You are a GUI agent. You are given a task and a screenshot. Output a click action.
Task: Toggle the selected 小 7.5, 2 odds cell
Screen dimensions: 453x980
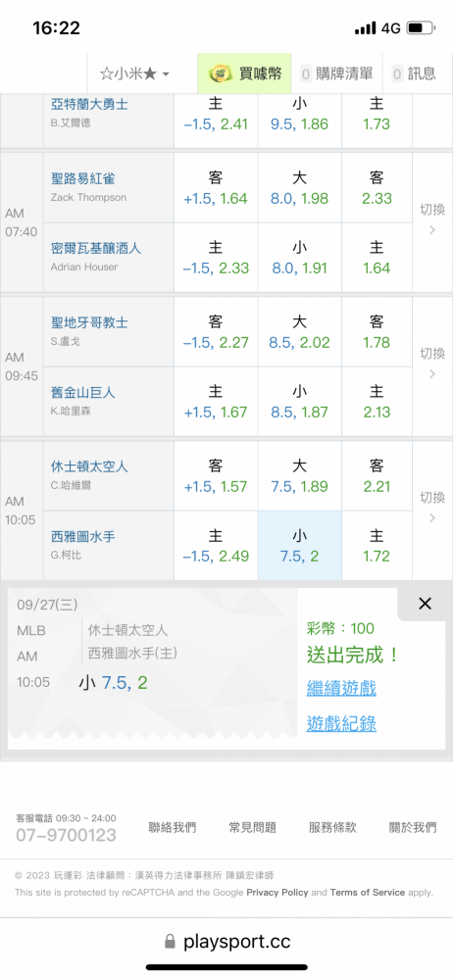click(x=300, y=546)
